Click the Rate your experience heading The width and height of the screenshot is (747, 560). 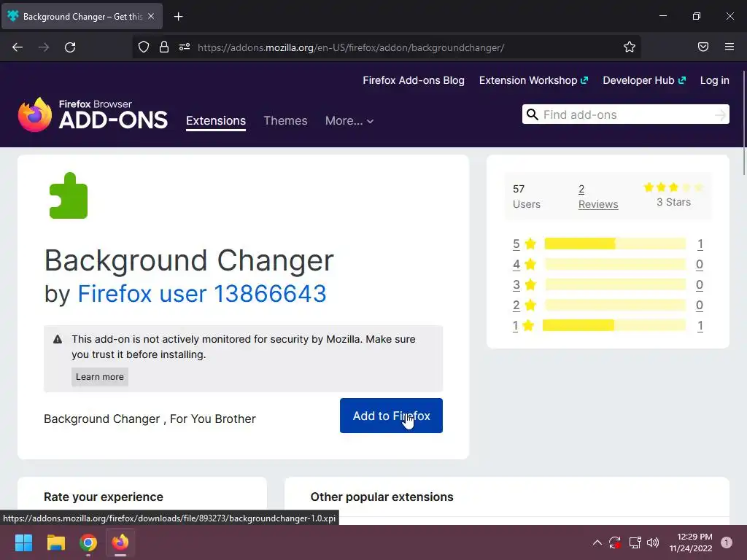click(x=104, y=497)
